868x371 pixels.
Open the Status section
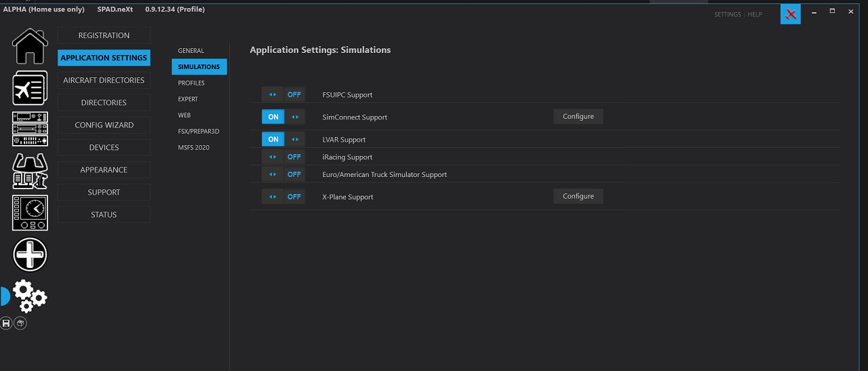tap(104, 214)
